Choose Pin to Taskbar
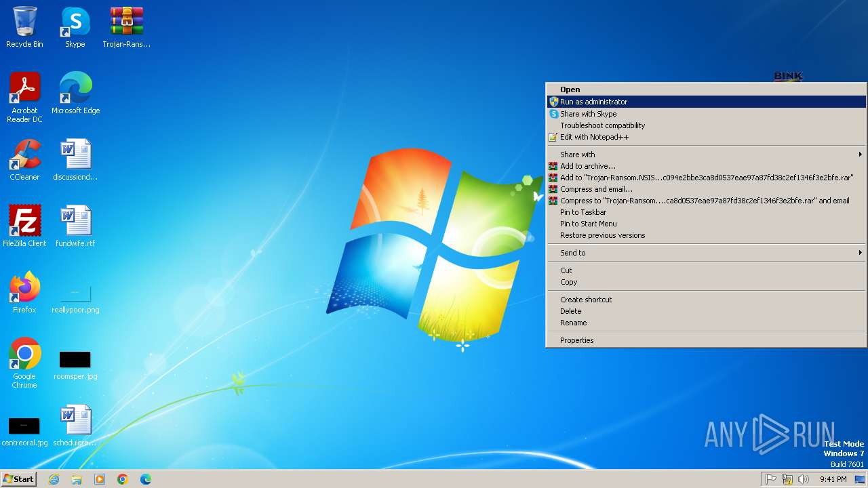Screen dimensions: 868x488 pos(706,212)
